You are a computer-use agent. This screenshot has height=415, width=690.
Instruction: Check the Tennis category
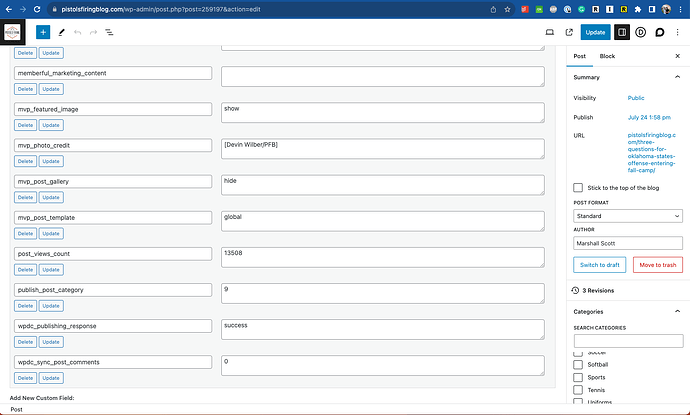click(x=578, y=390)
